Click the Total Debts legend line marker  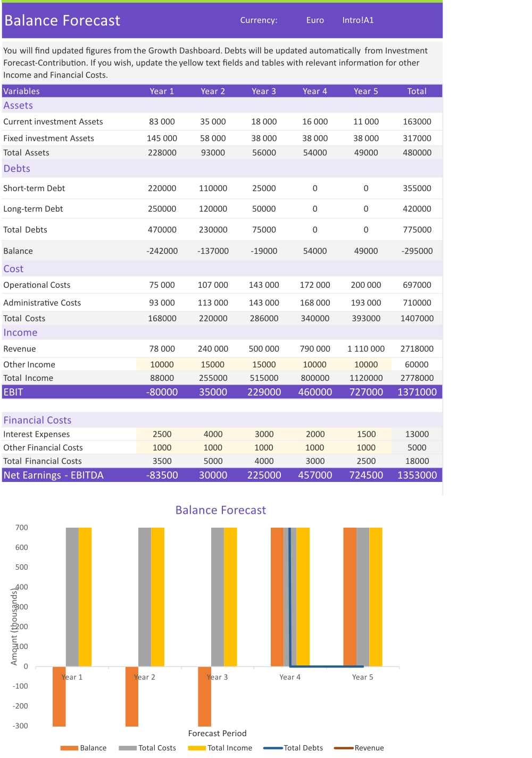273,748
